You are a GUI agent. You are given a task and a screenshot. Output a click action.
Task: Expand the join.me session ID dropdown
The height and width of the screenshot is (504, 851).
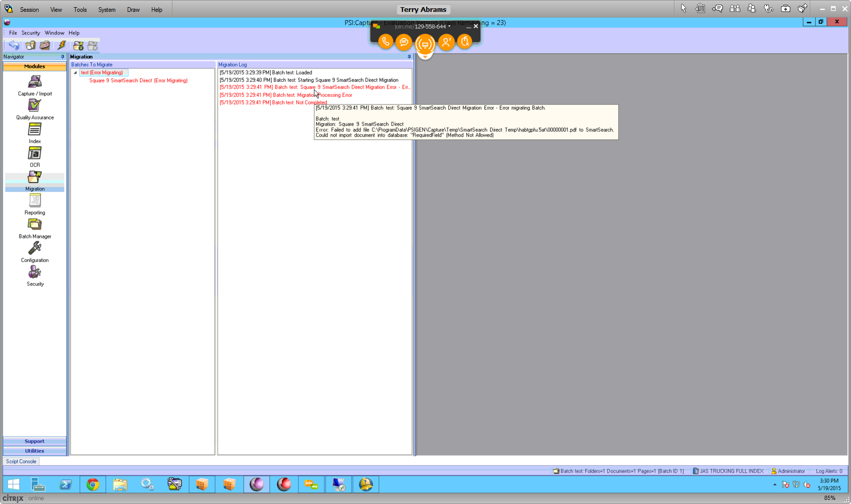click(449, 26)
